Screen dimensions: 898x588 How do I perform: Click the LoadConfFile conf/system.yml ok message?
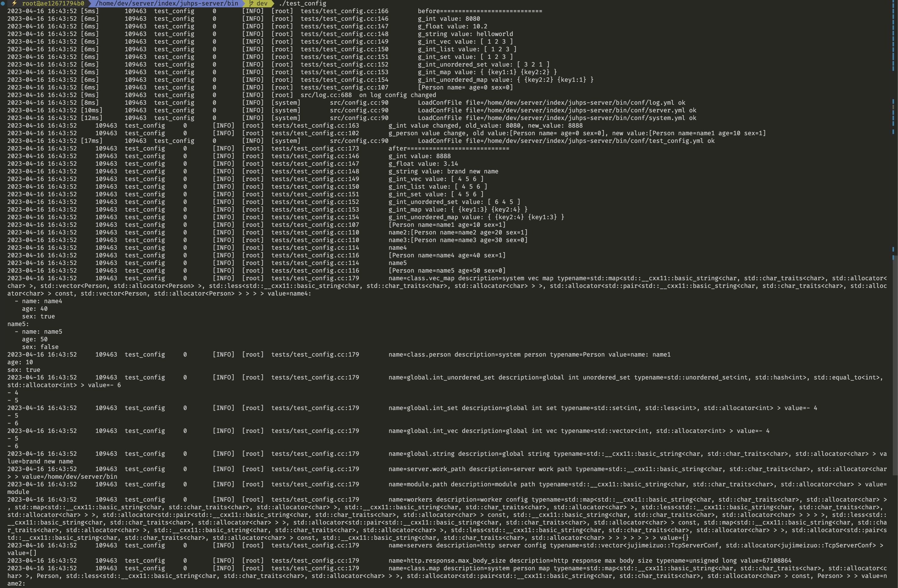point(557,118)
